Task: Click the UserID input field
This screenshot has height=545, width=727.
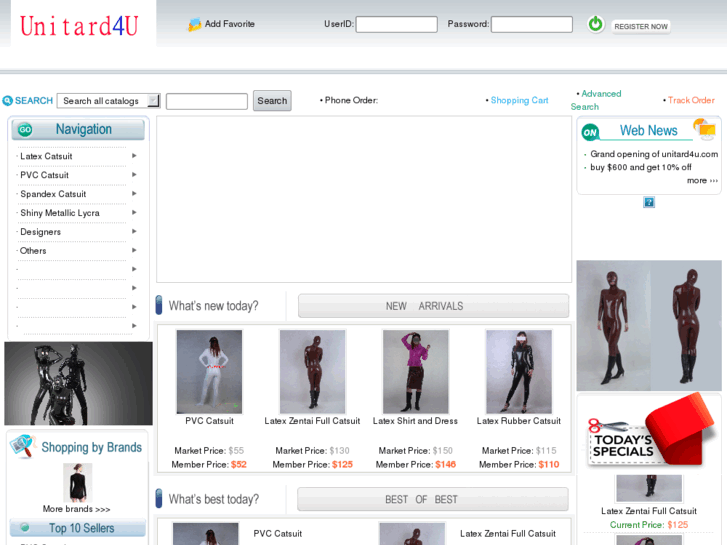Action: [396, 25]
